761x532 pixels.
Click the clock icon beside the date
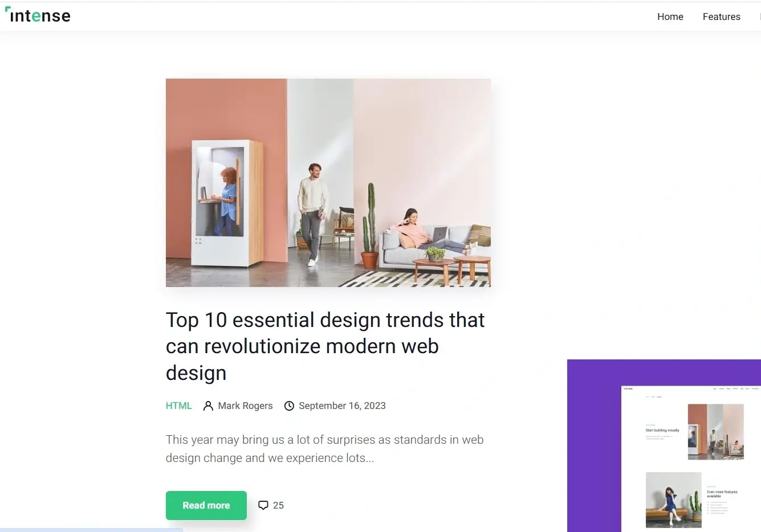pyautogui.click(x=289, y=406)
